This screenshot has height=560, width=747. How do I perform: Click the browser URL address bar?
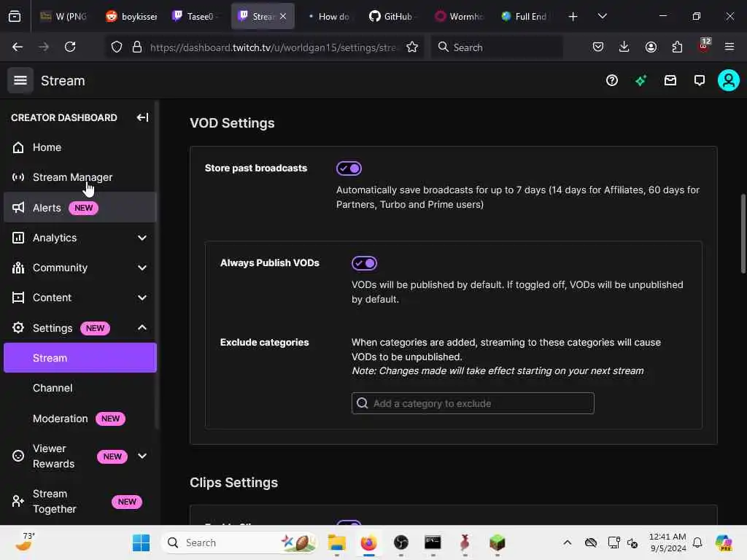click(273, 47)
